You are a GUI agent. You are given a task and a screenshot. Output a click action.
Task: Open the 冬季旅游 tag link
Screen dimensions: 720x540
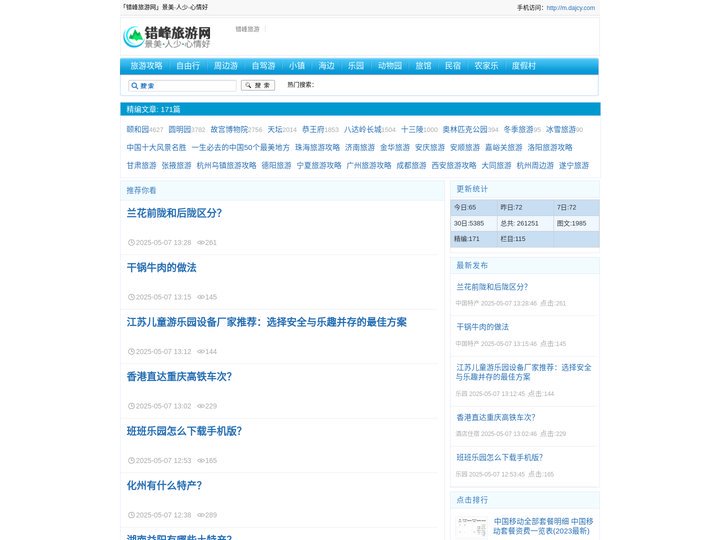[x=518, y=129]
